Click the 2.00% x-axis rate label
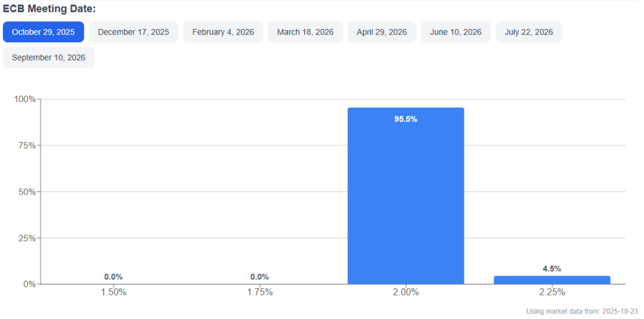 [x=406, y=293]
